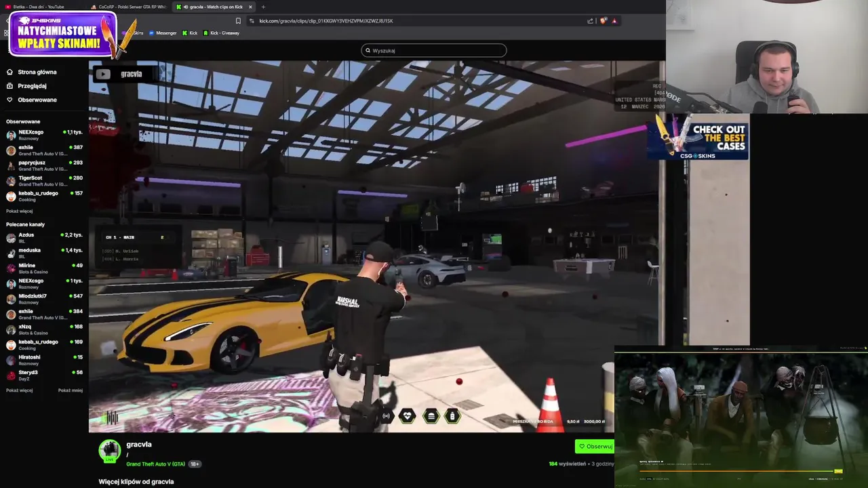This screenshot has height=488, width=868.
Task: Open Azdus recommended channel avatar
Action: [11, 238]
